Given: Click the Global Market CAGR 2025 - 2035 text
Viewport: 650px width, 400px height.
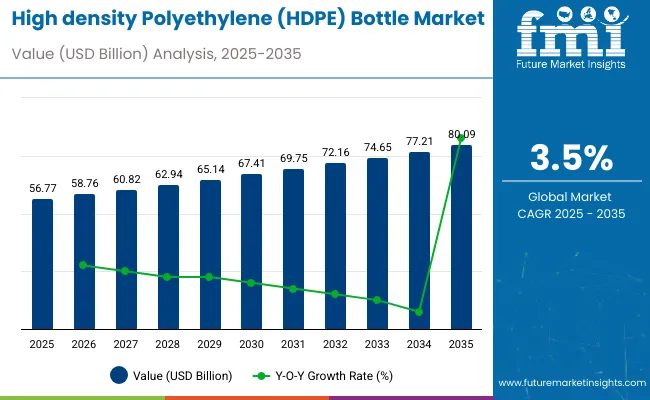Looking at the screenshot, I should pos(571,205).
